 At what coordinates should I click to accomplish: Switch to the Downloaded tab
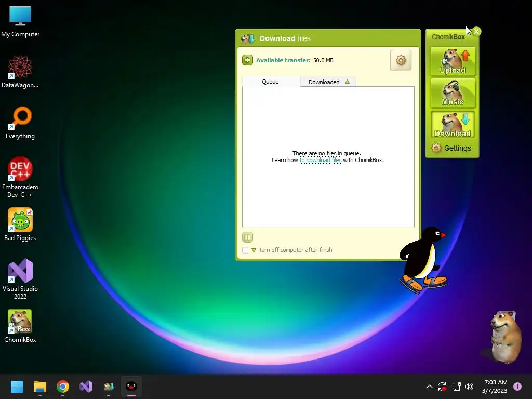coord(328,82)
